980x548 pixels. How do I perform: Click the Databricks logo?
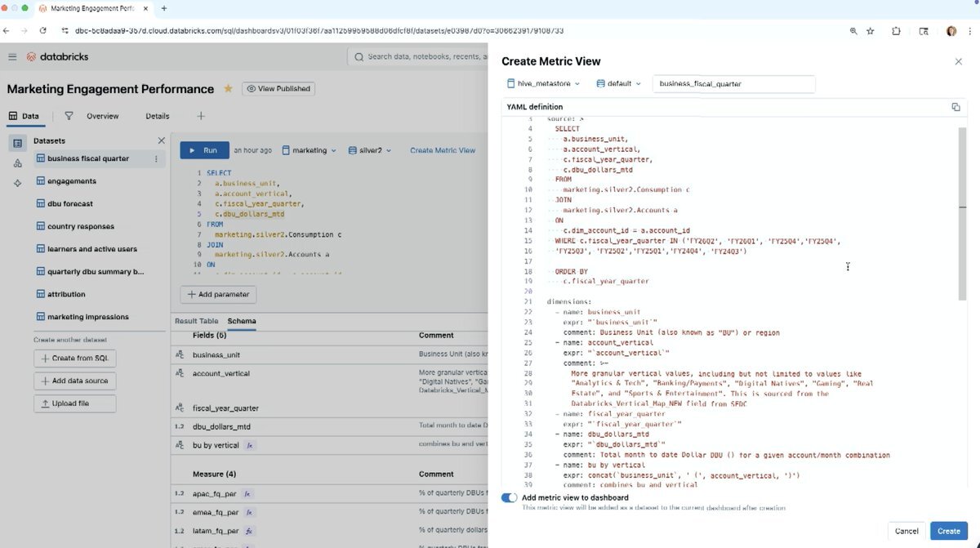[x=57, y=57]
